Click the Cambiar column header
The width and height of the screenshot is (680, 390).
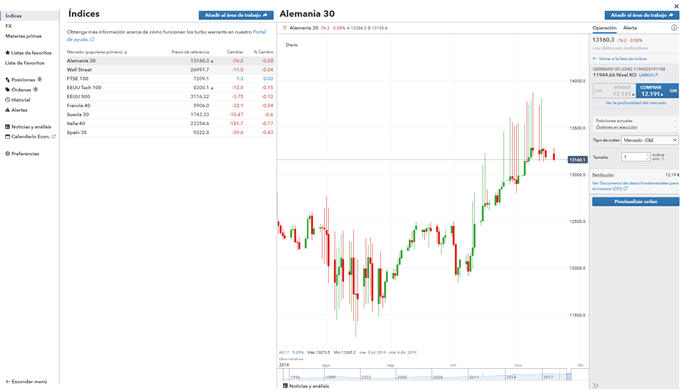[235, 52]
